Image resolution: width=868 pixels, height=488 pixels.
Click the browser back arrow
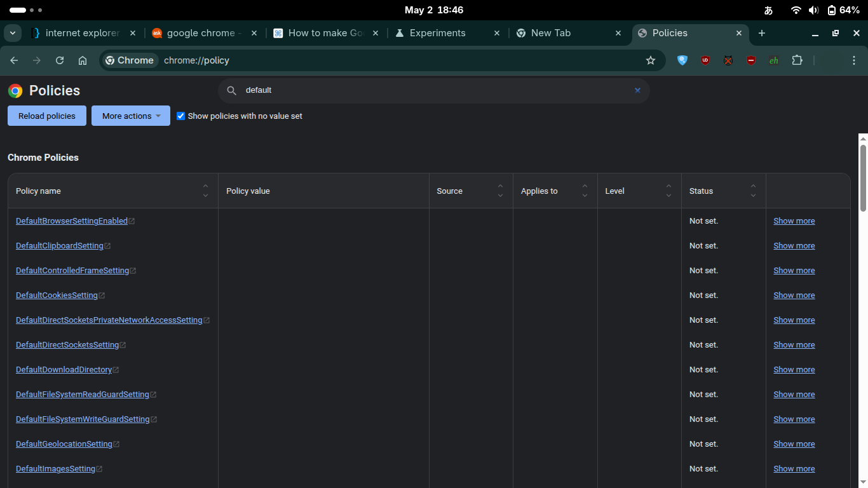click(x=14, y=60)
